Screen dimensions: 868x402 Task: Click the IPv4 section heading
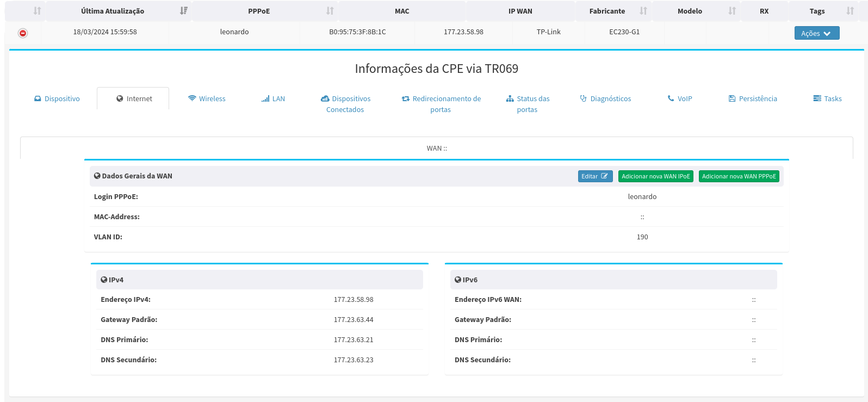click(112, 280)
